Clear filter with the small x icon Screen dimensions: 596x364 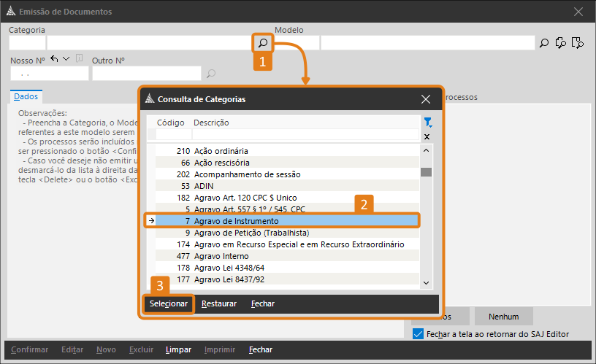(x=427, y=136)
